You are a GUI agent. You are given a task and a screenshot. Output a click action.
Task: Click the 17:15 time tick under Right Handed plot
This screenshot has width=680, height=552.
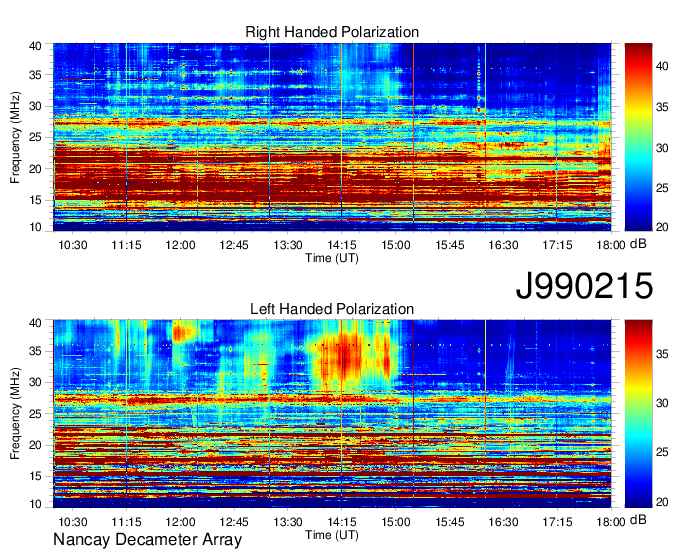[x=557, y=245]
